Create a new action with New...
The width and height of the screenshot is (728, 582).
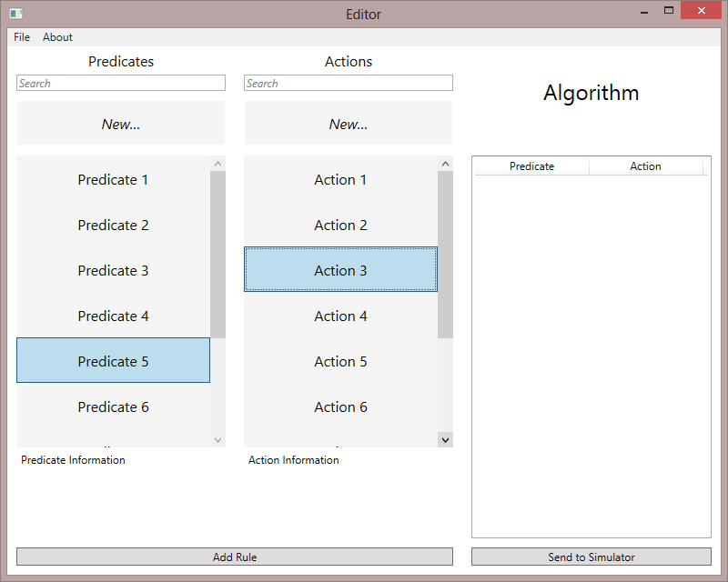(349, 124)
